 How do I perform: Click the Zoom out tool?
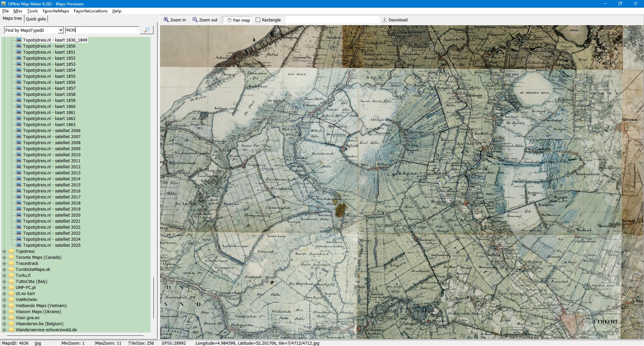(205, 20)
